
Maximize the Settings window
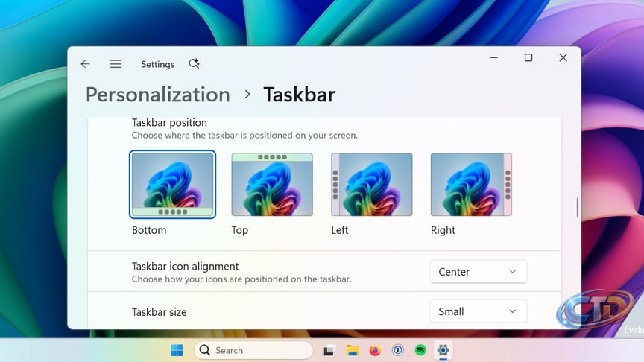tap(528, 58)
